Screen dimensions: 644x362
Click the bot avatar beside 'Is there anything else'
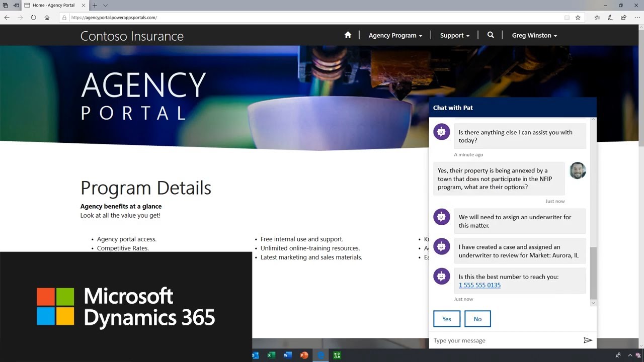tap(442, 132)
